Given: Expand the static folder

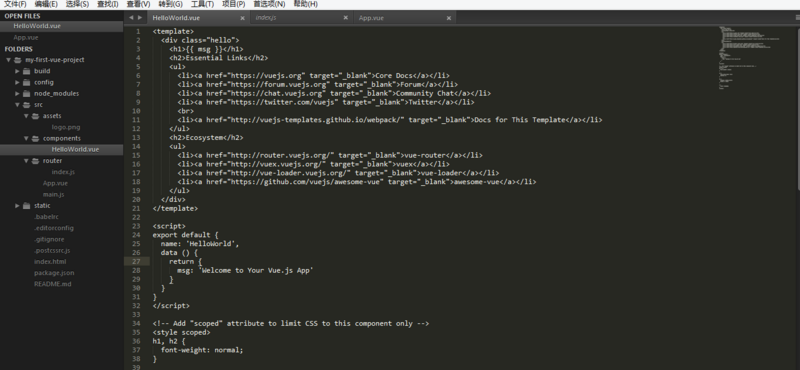Looking at the screenshot, I should point(17,206).
